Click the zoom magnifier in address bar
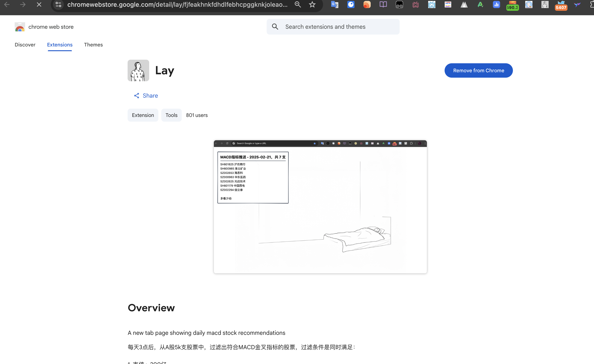594x364 pixels. [298, 4]
